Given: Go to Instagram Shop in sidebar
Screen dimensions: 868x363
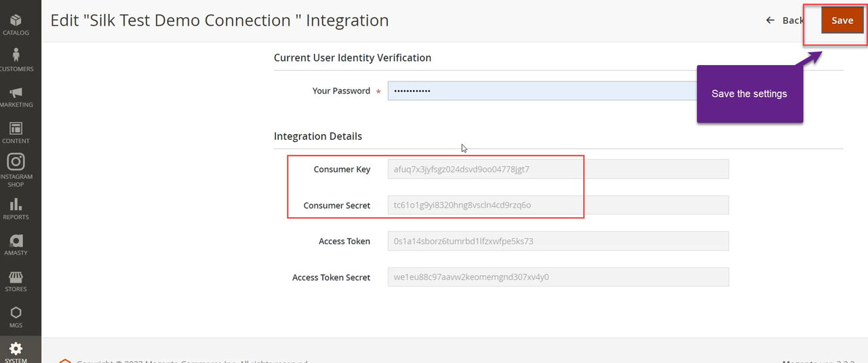Looking at the screenshot, I should [16, 169].
